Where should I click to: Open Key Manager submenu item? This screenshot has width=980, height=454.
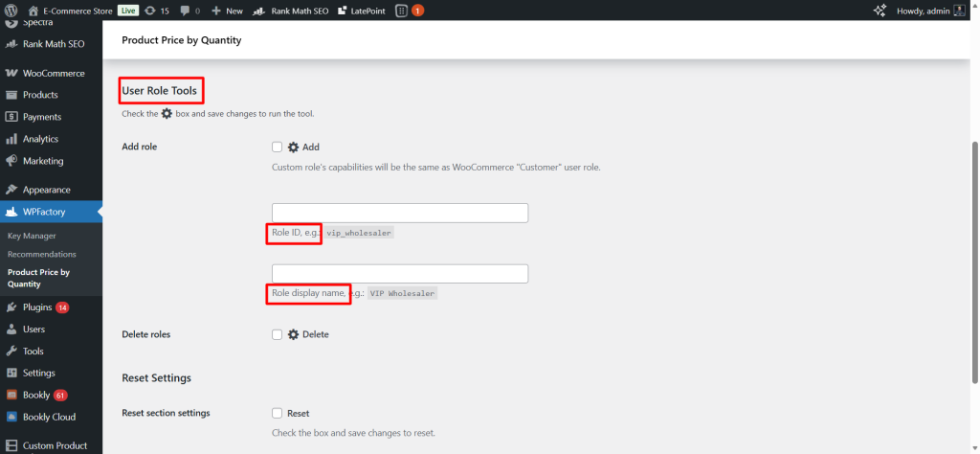tap(32, 236)
